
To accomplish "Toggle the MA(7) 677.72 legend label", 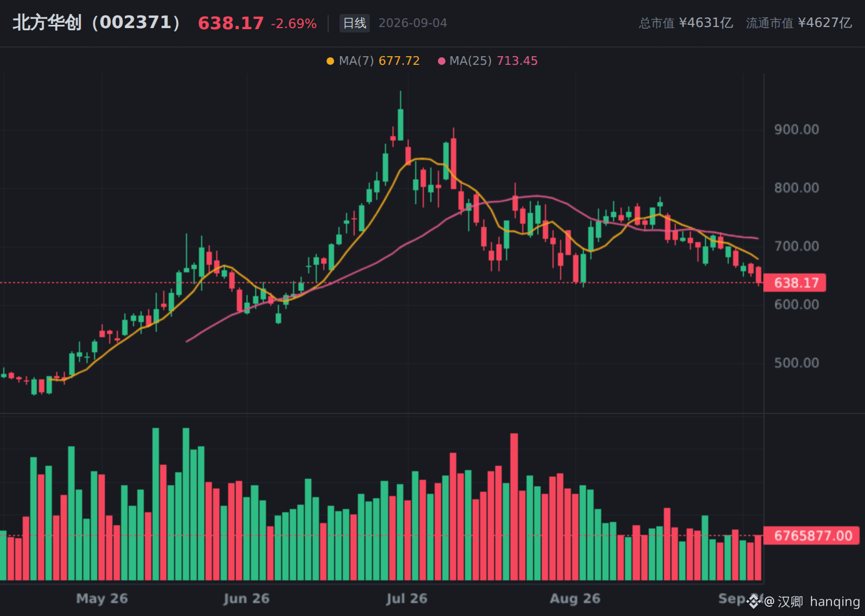I will [x=379, y=61].
